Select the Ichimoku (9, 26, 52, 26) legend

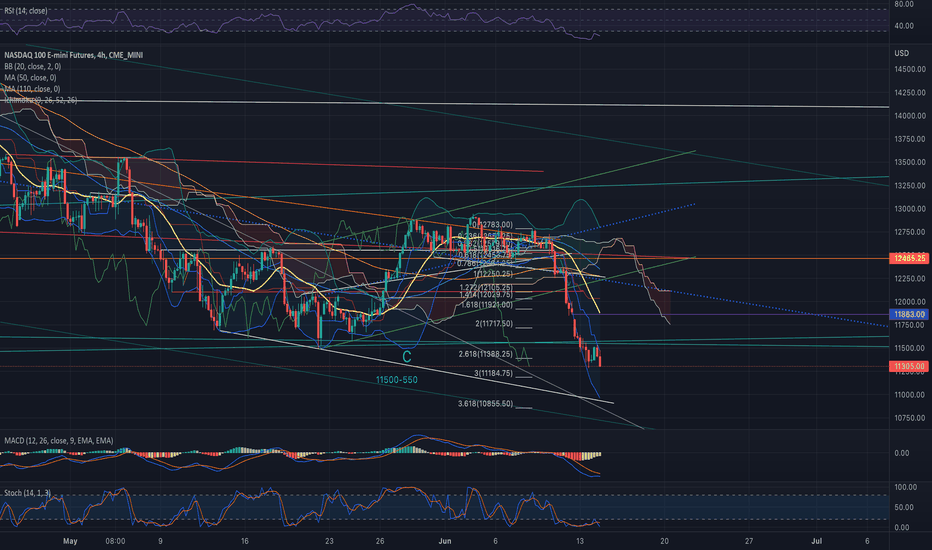pyautogui.click(x=40, y=100)
